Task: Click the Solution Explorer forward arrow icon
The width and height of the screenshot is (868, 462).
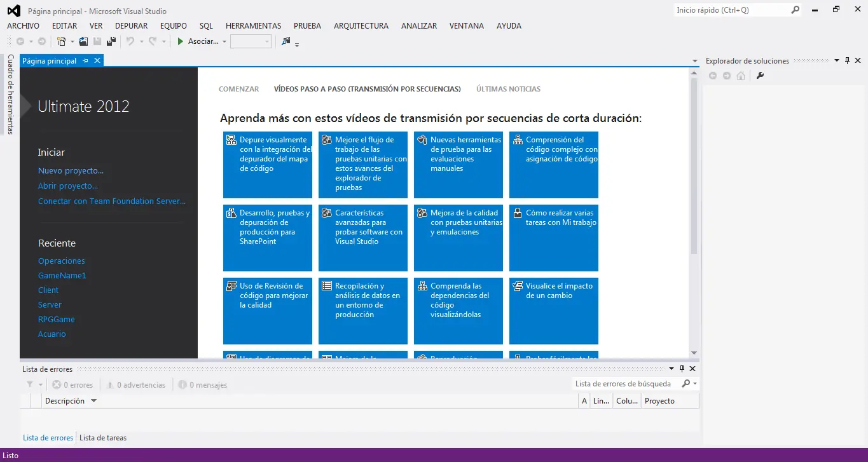Action: [727, 76]
